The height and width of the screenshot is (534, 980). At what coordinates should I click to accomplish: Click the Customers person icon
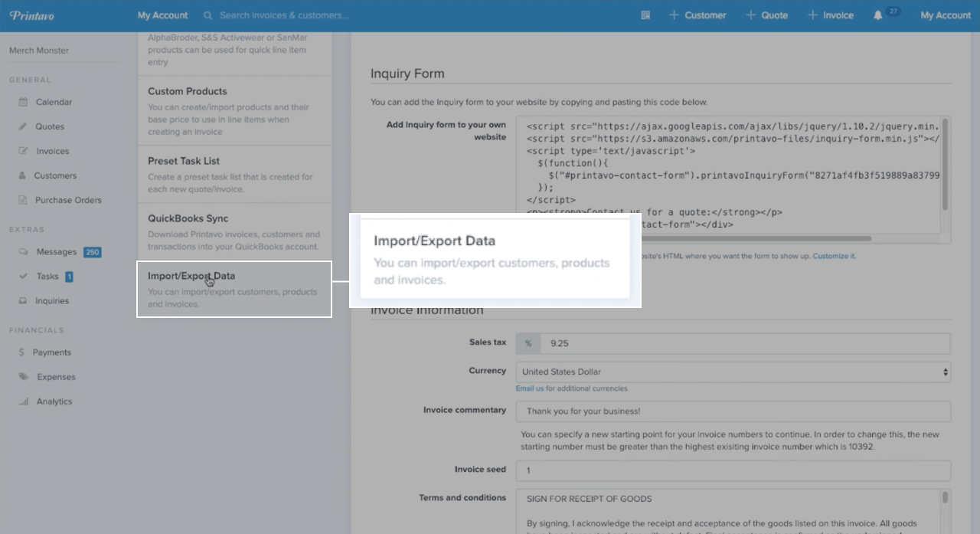[x=23, y=175]
